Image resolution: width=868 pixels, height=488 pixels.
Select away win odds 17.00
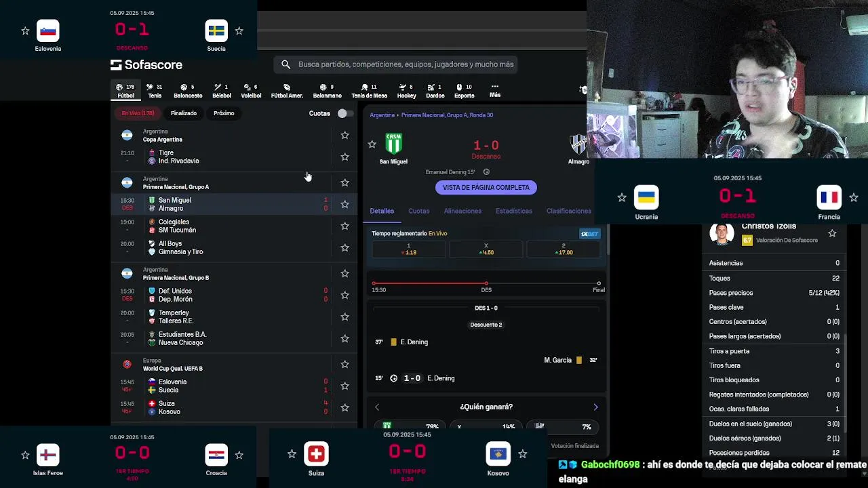(563, 249)
